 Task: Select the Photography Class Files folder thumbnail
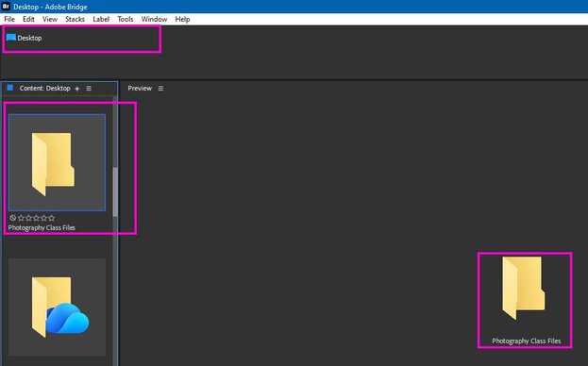pyautogui.click(x=57, y=162)
